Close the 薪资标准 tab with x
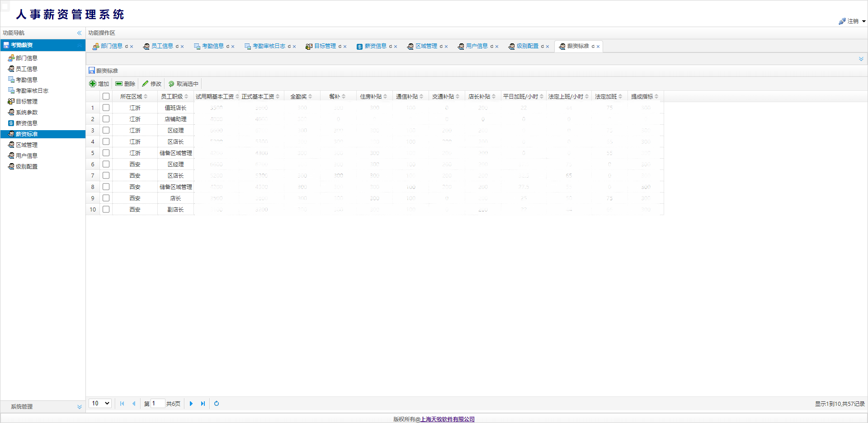Screen dimensions: 868x423 point(598,47)
